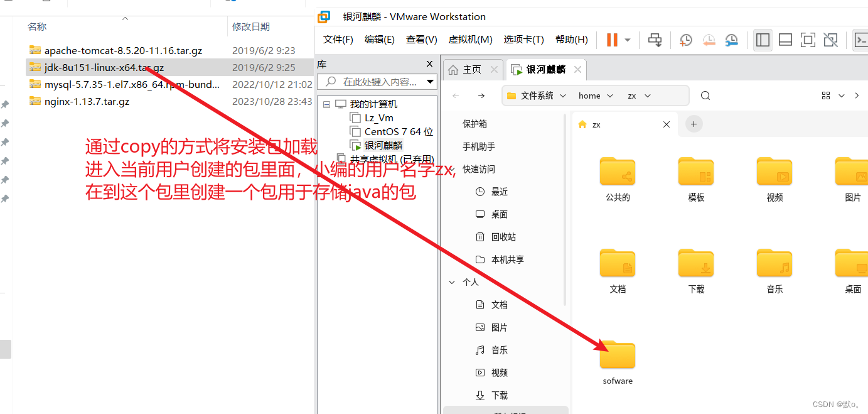Open the 编辑(E) menu
The height and width of the screenshot is (414, 868).
coord(380,40)
